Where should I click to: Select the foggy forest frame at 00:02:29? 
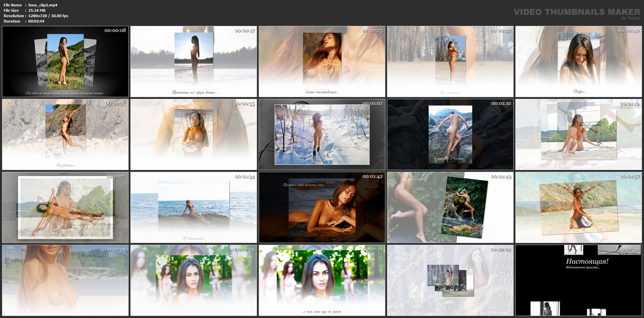[450, 280]
